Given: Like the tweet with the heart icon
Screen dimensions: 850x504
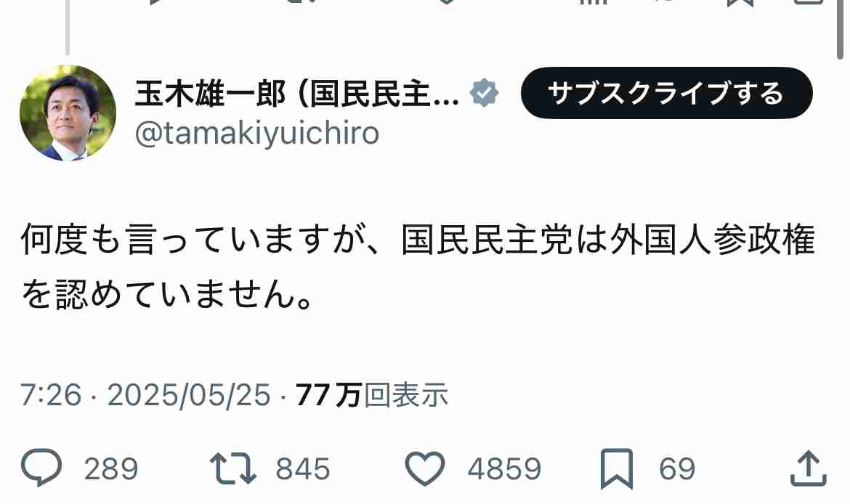Looking at the screenshot, I should (x=425, y=468).
